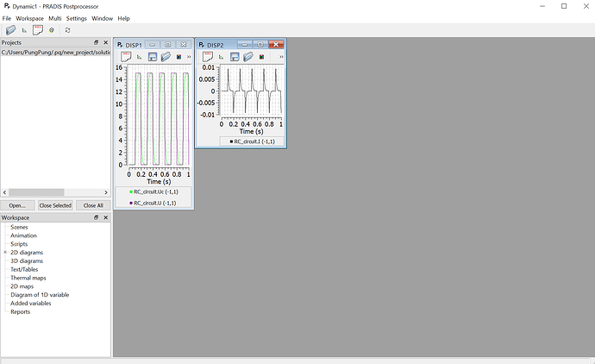Viewport: 595px width, 364px height.
Task: Expand the 2D diagrams tree node
Action: tap(5, 253)
